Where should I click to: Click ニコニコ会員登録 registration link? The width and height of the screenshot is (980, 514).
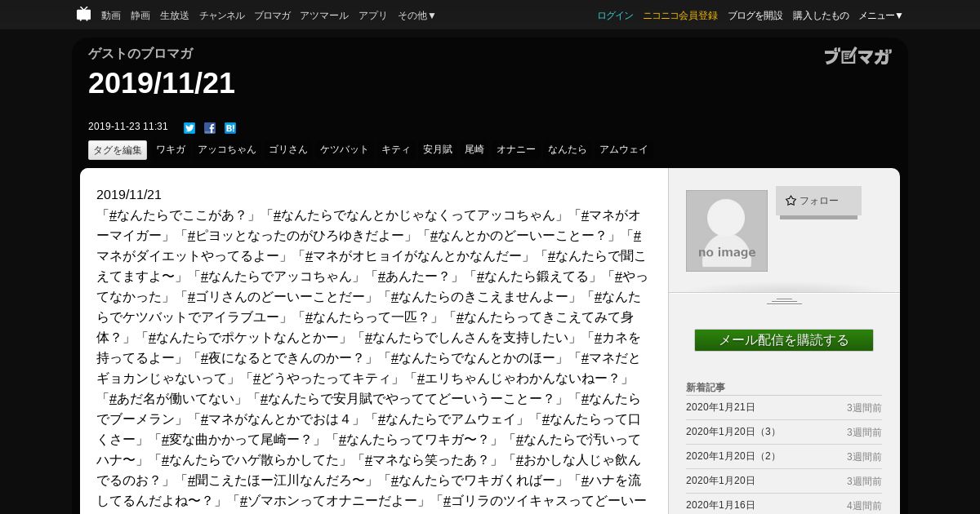tap(680, 16)
